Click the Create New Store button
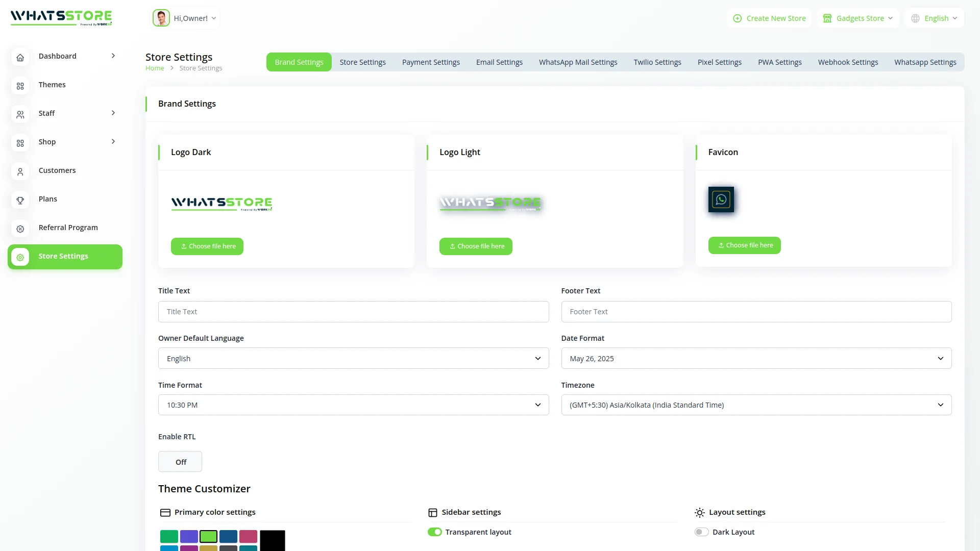Viewport: 980px width, 551px height. tap(769, 18)
